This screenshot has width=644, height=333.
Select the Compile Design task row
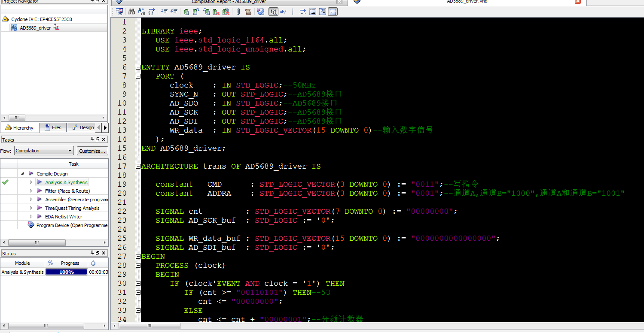point(52,174)
